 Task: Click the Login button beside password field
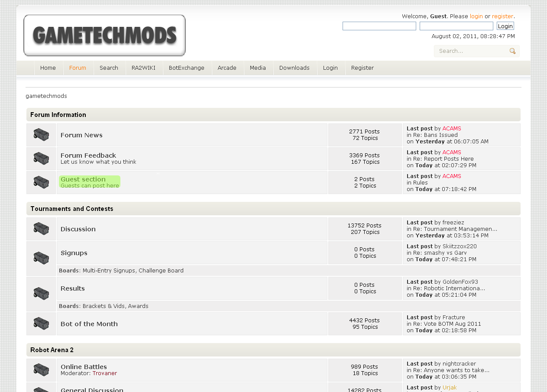505,26
